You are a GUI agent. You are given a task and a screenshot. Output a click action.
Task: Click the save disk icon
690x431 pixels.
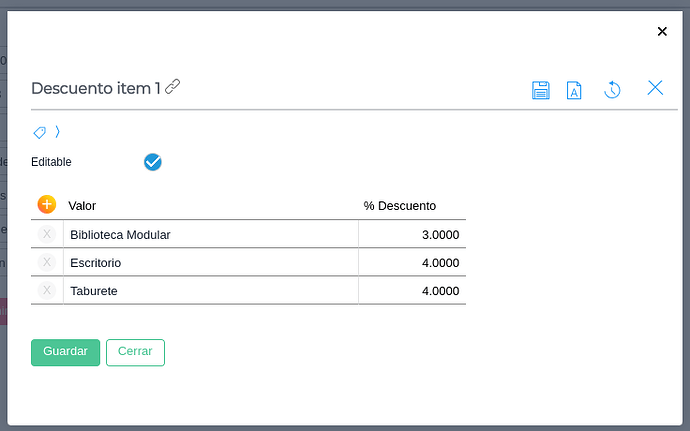(541, 90)
